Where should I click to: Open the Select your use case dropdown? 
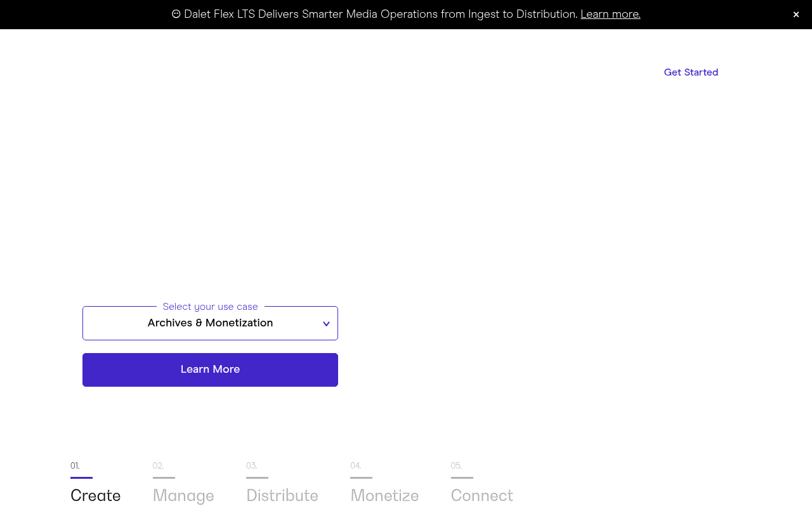click(210, 323)
